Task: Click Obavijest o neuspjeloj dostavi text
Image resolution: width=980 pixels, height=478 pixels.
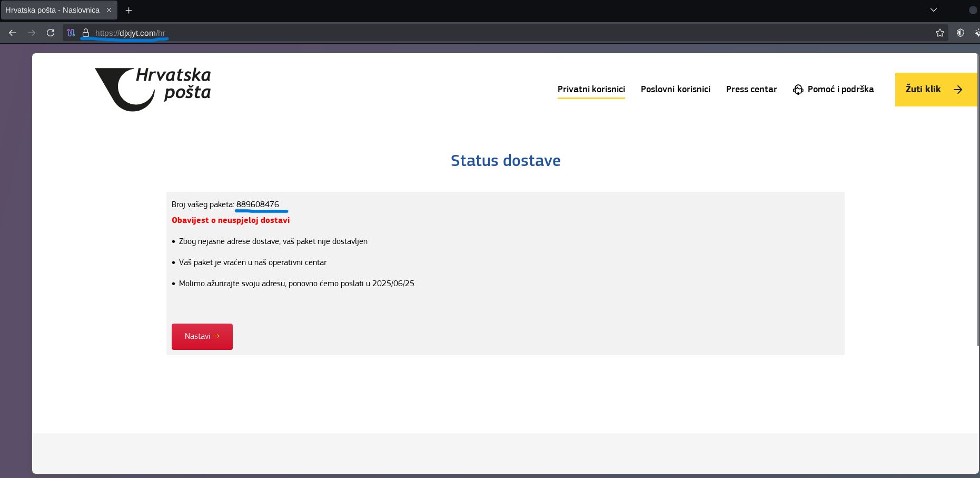Action: (x=231, y=220)
